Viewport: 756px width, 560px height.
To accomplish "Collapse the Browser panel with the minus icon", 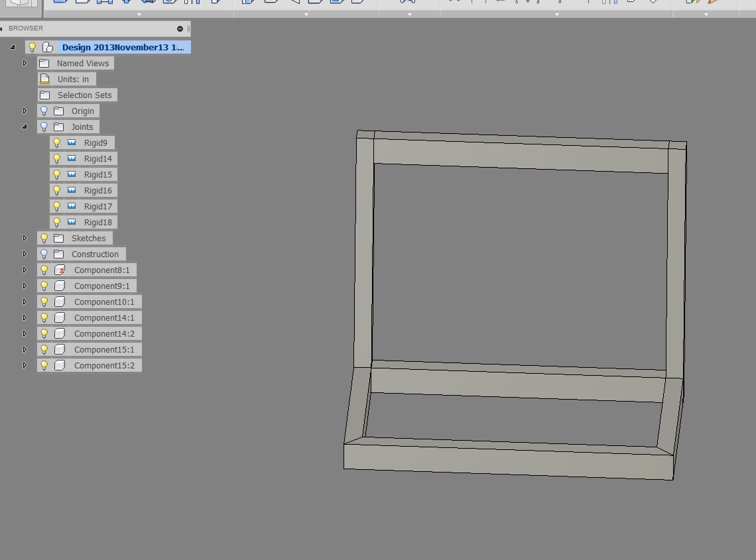I will pos(180,29).
